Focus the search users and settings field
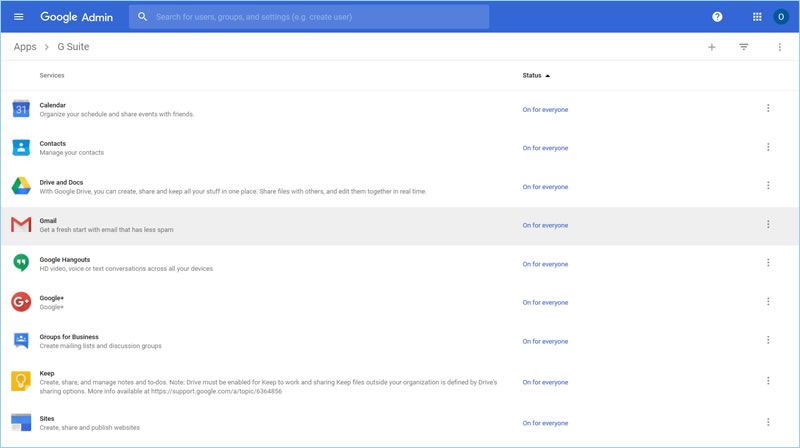This screenshot has width=800, height=448. [309, 17]
